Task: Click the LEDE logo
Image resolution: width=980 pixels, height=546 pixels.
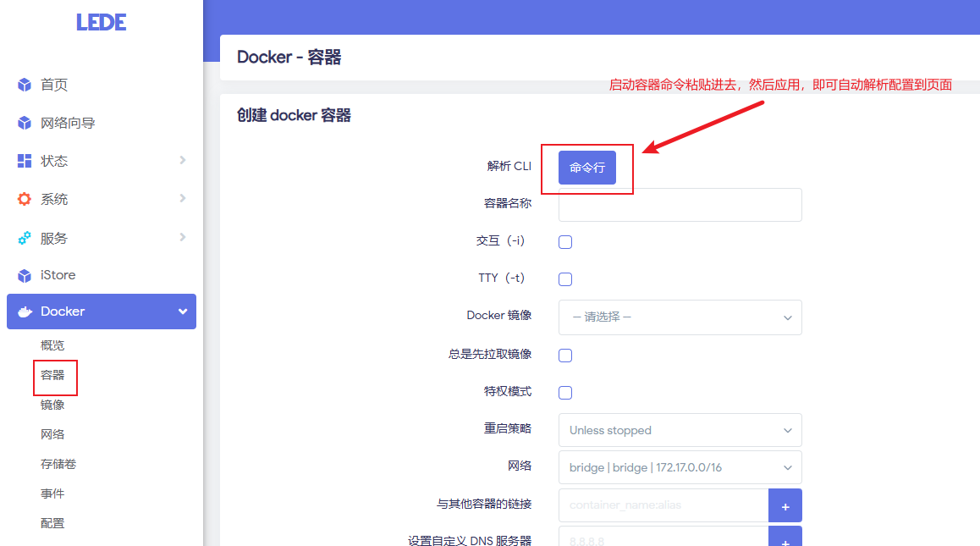Action: 101,23
